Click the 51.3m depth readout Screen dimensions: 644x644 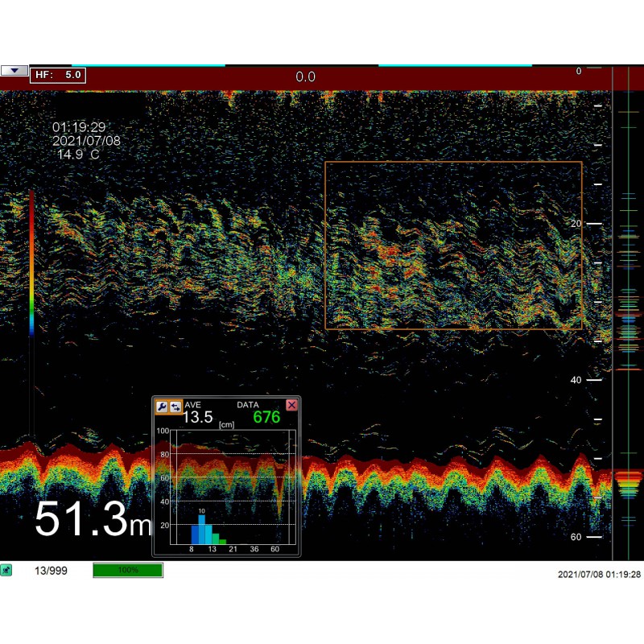pos(93,518)
